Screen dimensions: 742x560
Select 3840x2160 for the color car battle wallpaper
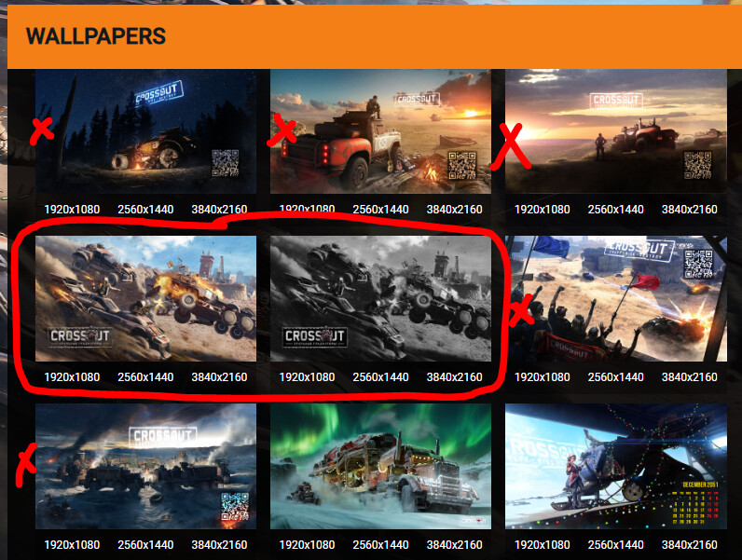pos(219,377)
